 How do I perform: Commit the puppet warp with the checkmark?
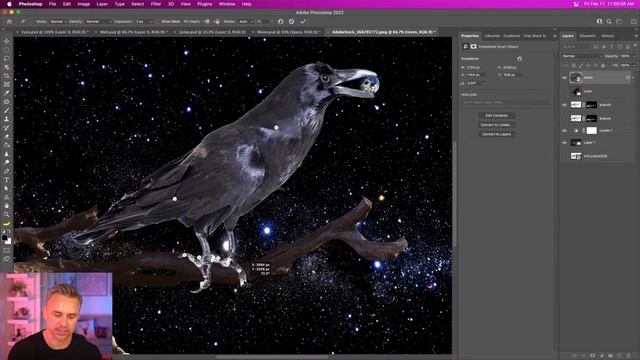(303, 22)
